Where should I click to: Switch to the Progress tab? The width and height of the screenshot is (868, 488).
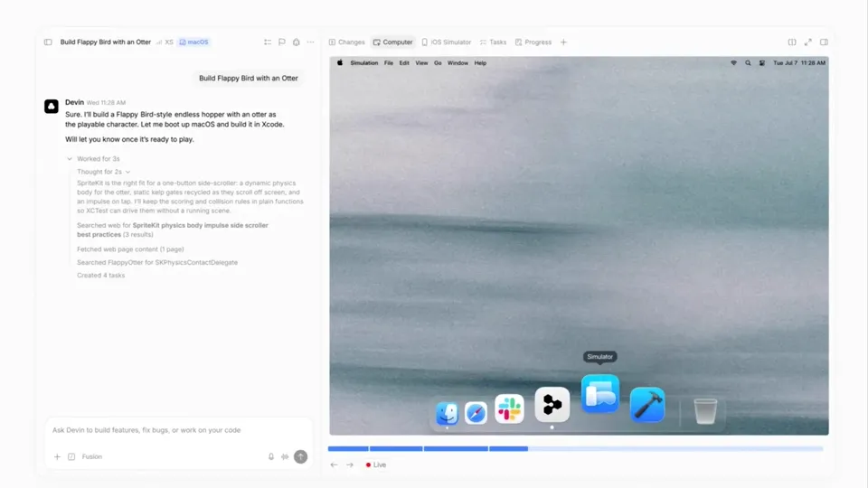pos(533,42)
